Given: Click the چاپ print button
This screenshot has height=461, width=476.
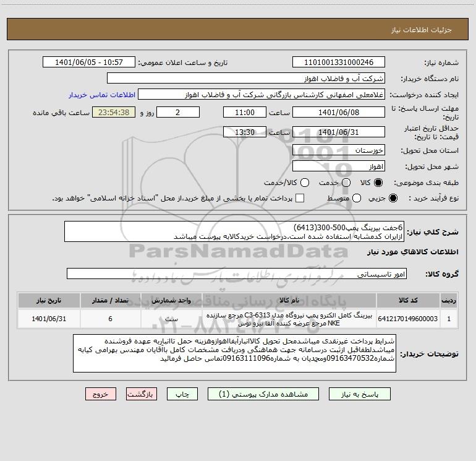Looking at the screenshot, I should tap(182, 394).
